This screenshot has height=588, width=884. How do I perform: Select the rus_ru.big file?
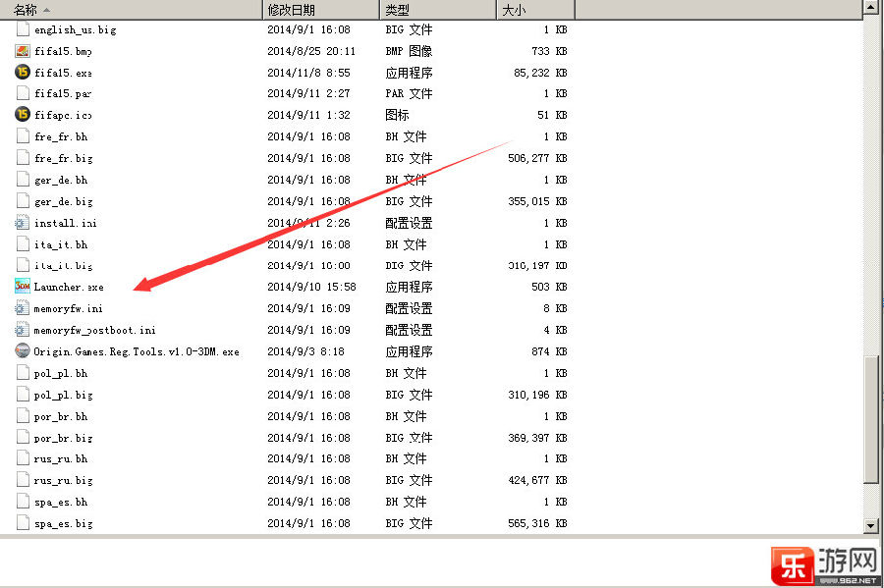click(63, 481)
